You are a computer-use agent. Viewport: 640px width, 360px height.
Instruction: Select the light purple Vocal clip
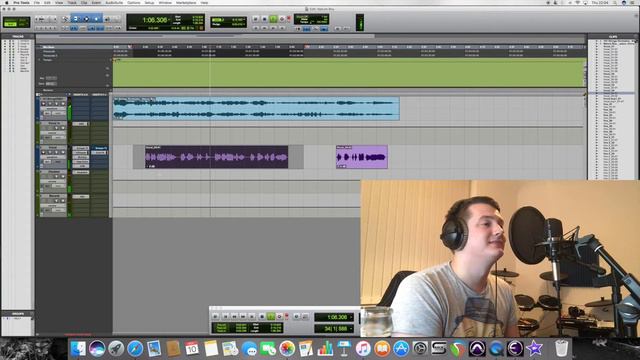(362, 157)
